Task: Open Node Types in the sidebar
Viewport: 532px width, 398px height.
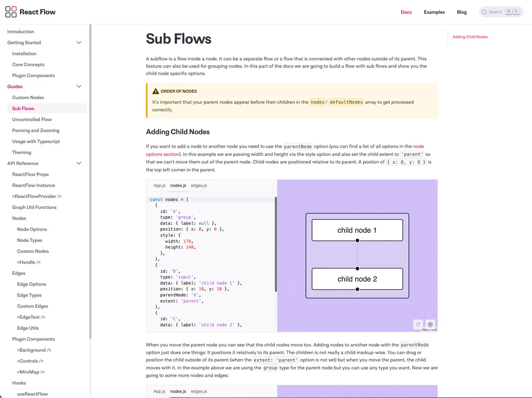Action: click(30, 240)
